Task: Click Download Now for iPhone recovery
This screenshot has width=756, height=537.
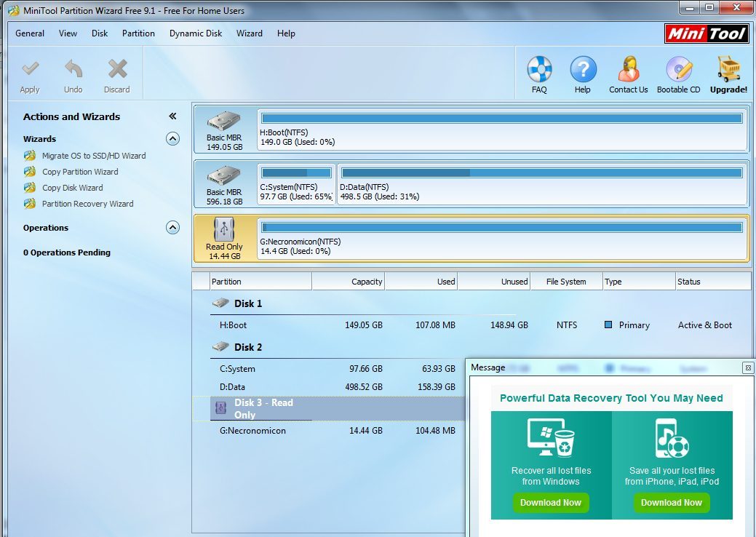Action: [672, 503]
